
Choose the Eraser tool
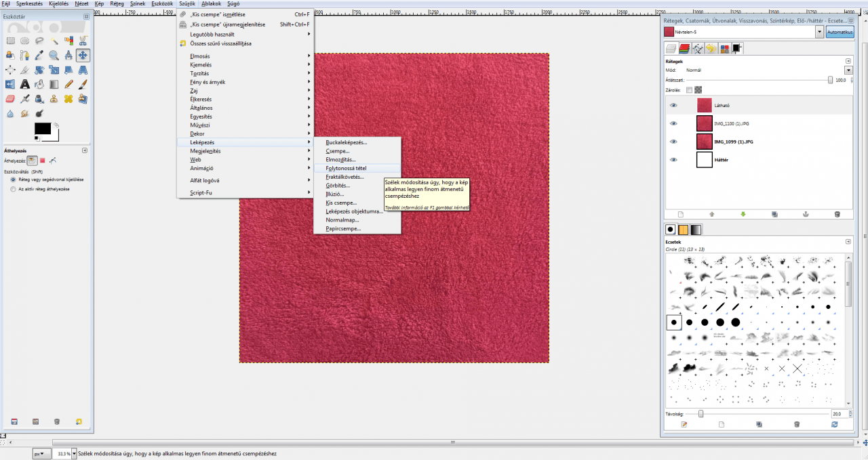point(10,99)
